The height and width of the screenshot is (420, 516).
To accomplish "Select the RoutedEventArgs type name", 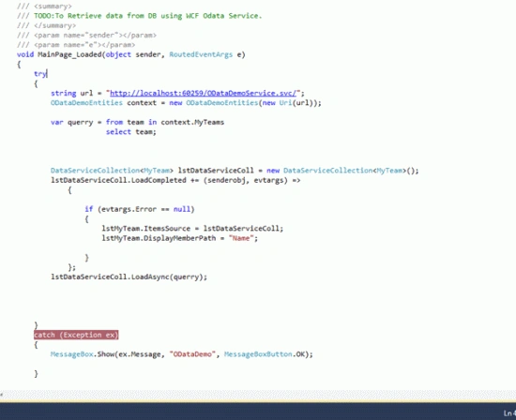I will tap(201, 54).
